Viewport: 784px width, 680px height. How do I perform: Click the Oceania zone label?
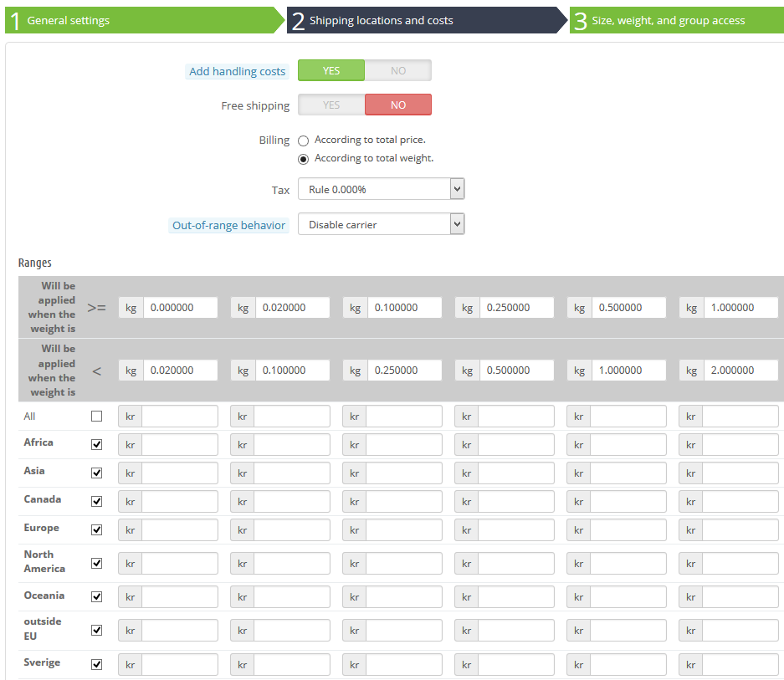pyautogui.click(x=44, y=596)
